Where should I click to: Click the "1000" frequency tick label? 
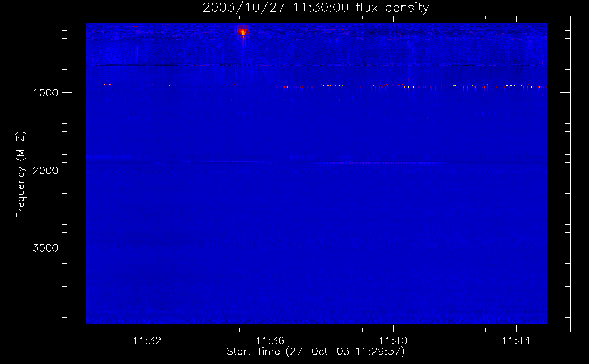pyautogui.click(x=46, y=93)
